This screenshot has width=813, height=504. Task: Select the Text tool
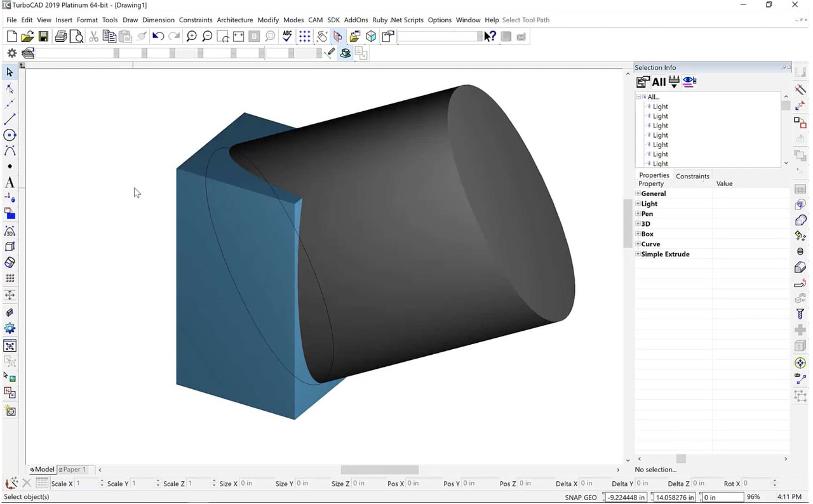click(10, 182)
